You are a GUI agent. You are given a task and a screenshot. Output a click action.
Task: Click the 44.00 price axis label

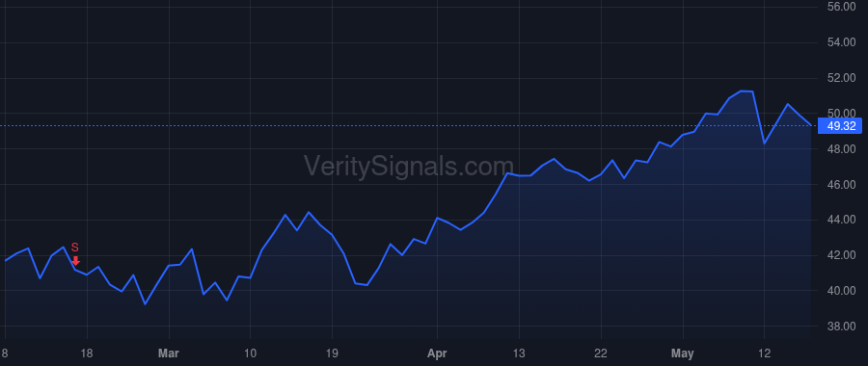[x=841, y=220]
